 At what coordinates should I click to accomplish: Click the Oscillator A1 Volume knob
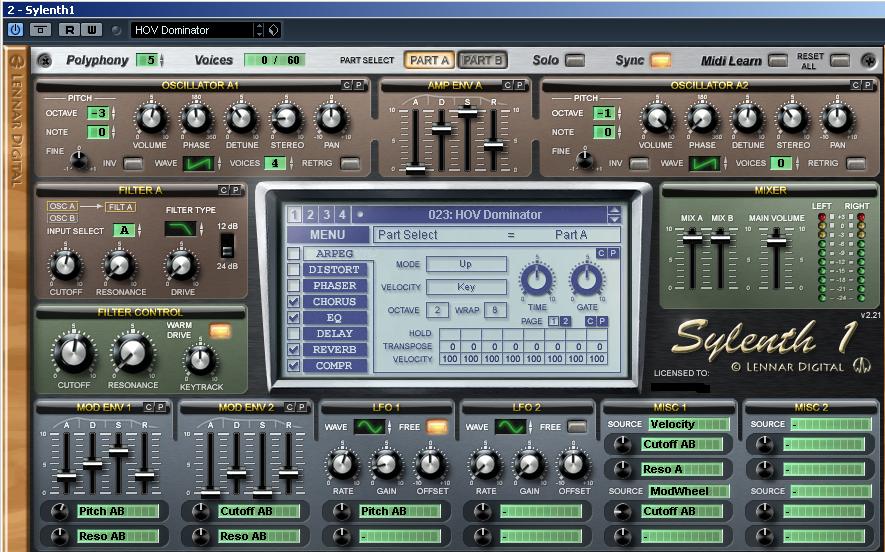[151, 119]
